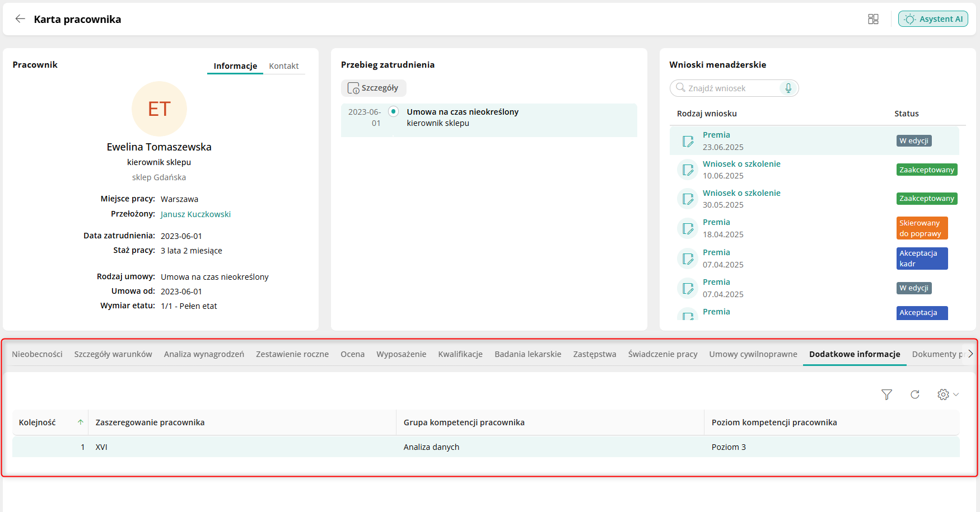Show more tabs with the right chevron
Screen dimensions: 980x512
[970, 354]
